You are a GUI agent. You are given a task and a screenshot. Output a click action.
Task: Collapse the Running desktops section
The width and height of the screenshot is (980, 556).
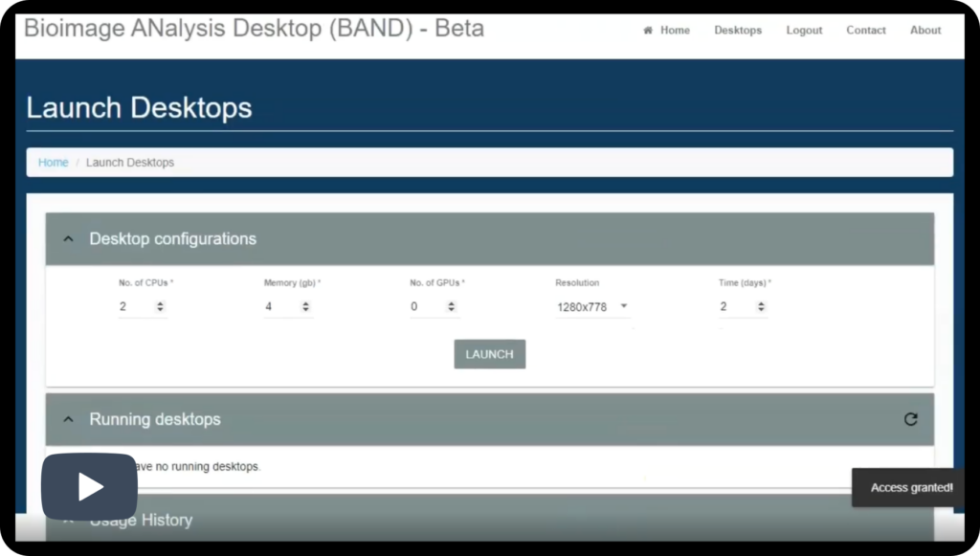click(x=68, y=419)
